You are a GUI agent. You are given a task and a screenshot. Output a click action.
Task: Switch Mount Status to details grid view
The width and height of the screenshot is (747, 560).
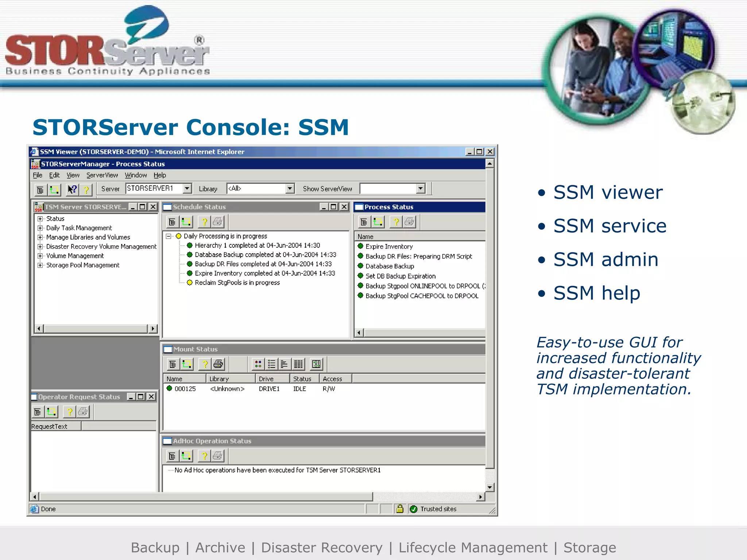[298, 364]
